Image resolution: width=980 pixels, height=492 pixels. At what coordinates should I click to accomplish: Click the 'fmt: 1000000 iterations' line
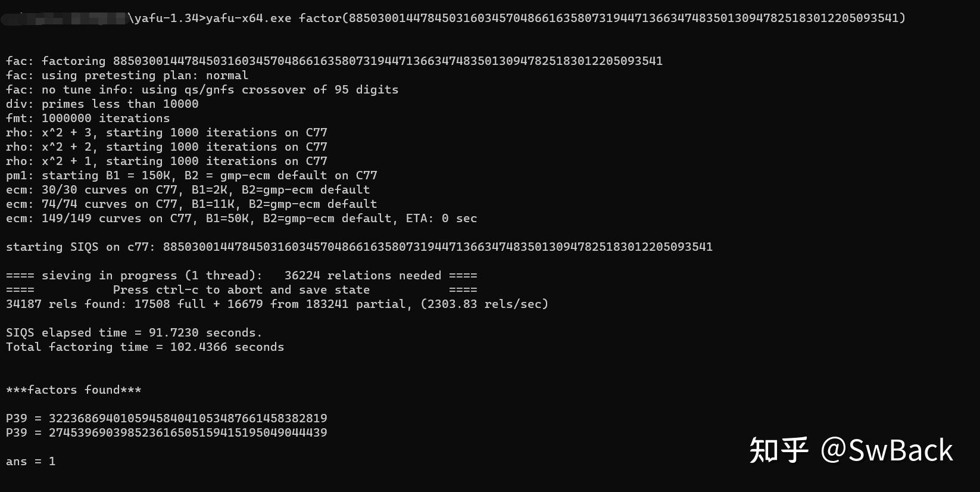(x=88, y=118)
